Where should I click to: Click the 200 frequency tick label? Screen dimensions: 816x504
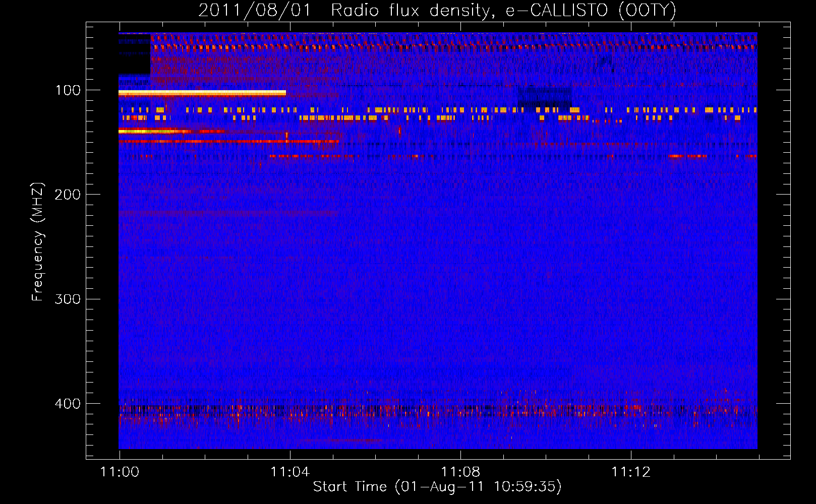click(68, 195)
